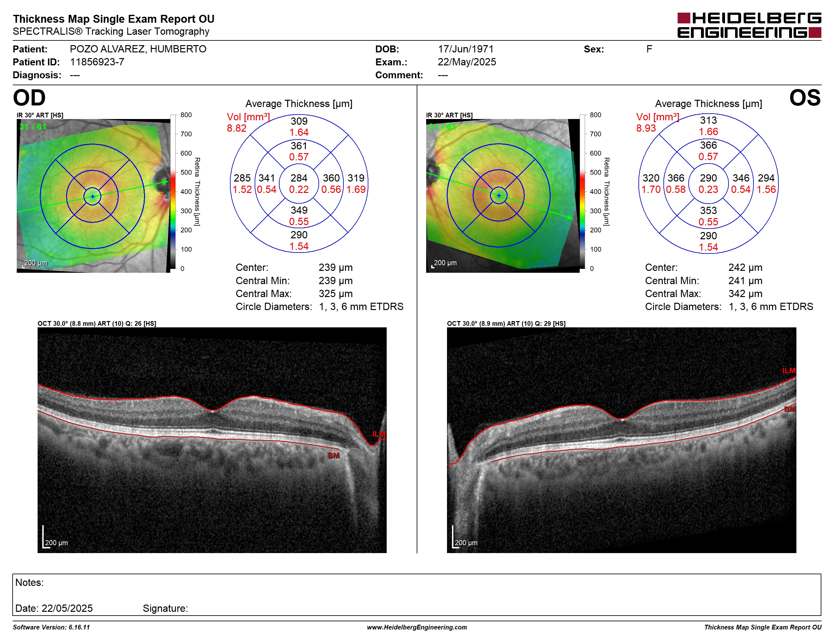Viewport: 834px width, 644px height.
Task: Click the OS scan caption with Q: 29
Action: 506,324
